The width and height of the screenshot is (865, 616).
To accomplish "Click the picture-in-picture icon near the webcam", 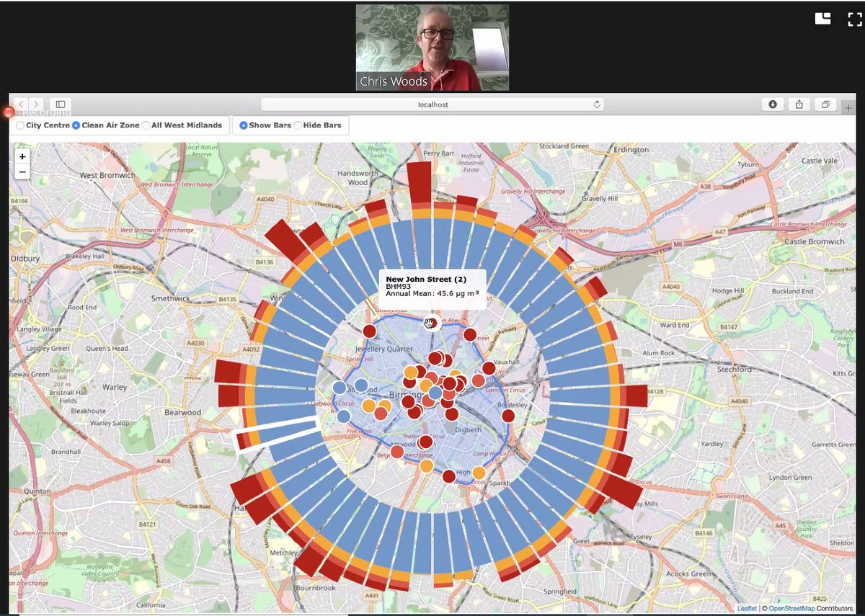I will 822,18.
